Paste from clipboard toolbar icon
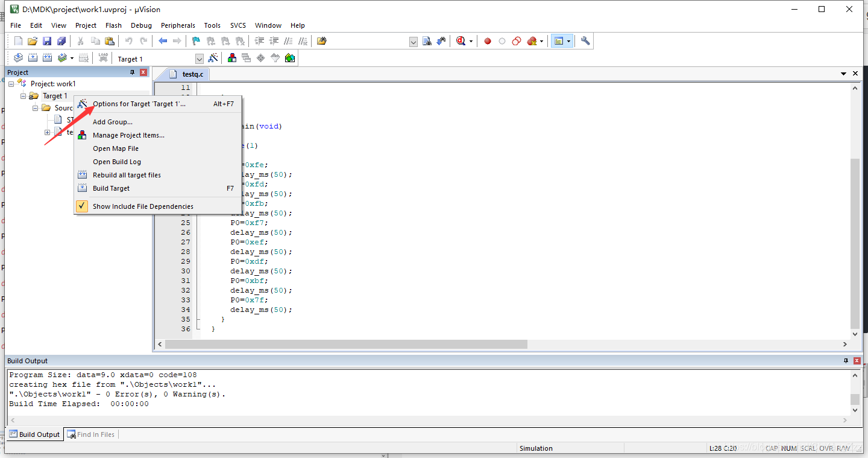This screenshot has height=458, width=868. [x=110, y=41]
